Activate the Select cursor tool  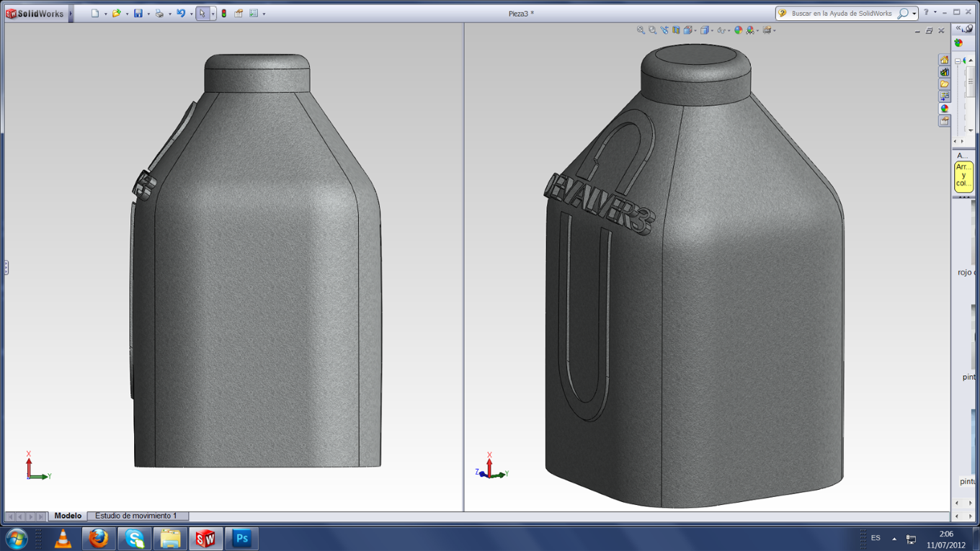202,14
